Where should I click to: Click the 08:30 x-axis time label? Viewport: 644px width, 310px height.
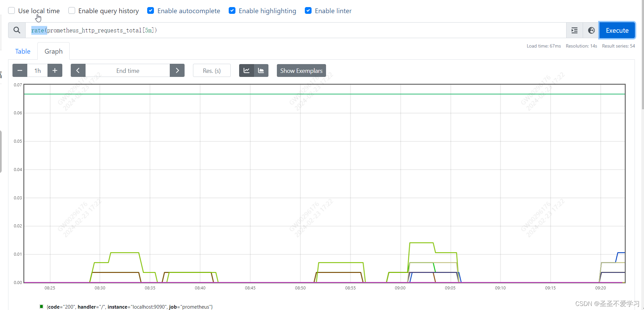100,288
